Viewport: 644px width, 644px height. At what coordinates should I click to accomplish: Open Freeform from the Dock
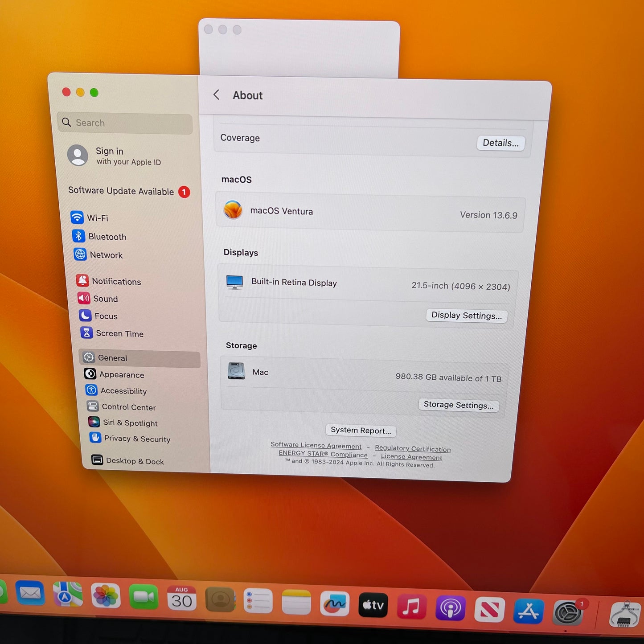[335, 604]
